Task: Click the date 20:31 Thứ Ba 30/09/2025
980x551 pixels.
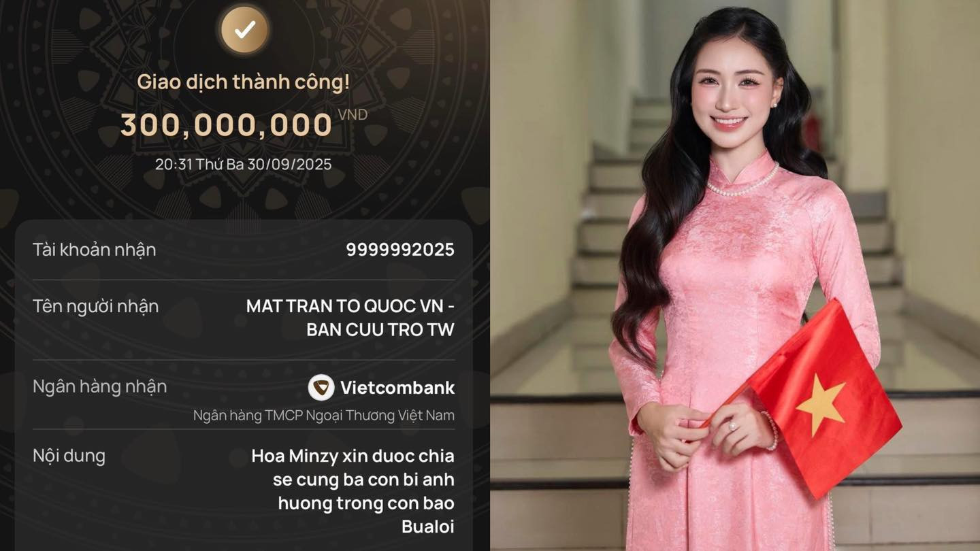Action: 244,164
